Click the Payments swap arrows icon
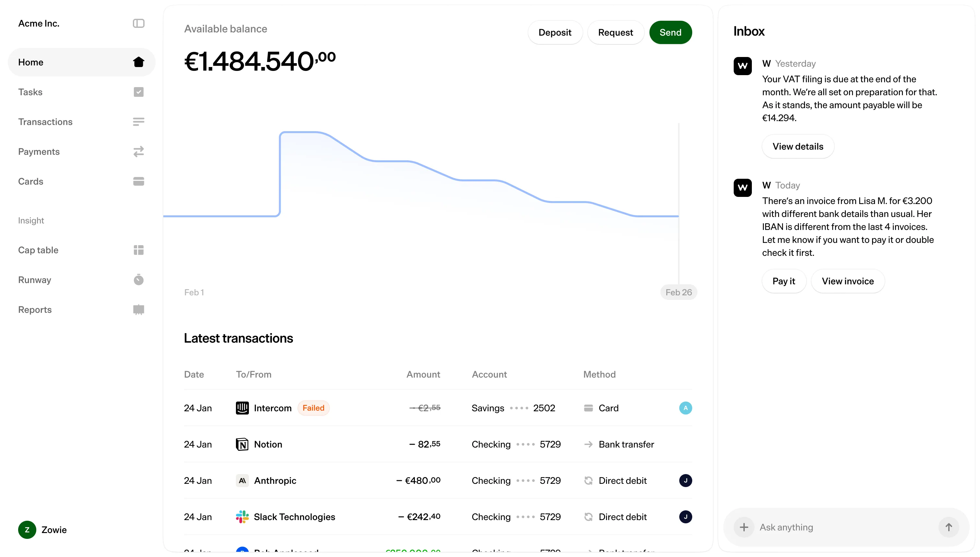Image resolution: width=980 pixels, height=557 pixels. coord(138,152)
